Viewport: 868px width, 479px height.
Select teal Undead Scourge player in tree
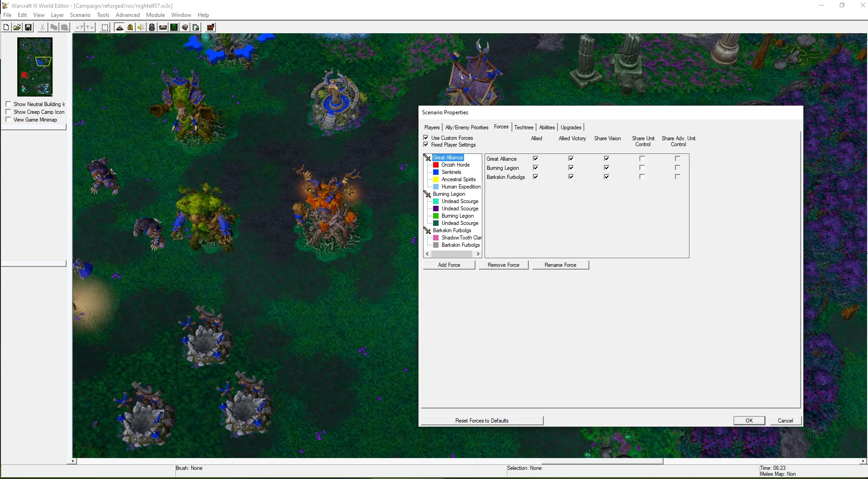tap(460, 201)
